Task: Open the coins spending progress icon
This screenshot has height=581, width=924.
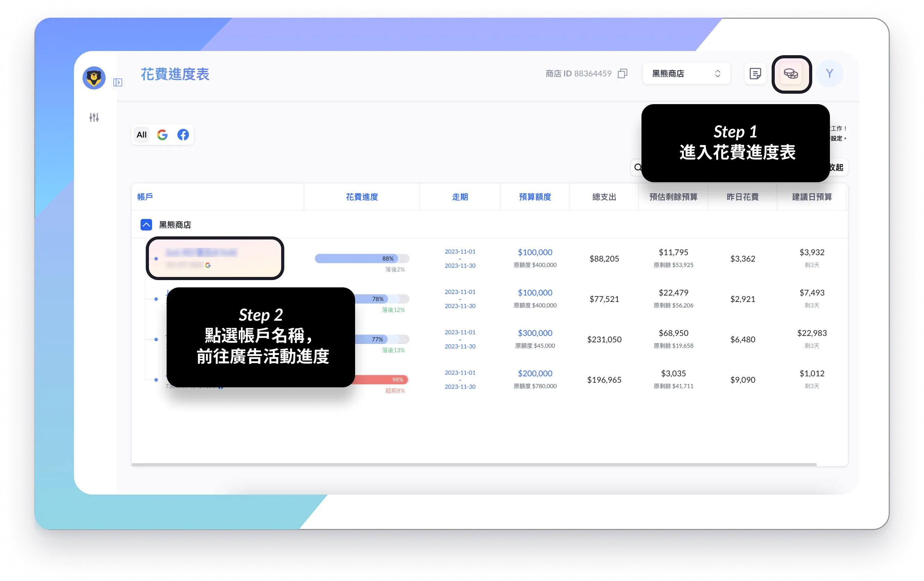Action: pyautogui.click(x=791, y=74)
